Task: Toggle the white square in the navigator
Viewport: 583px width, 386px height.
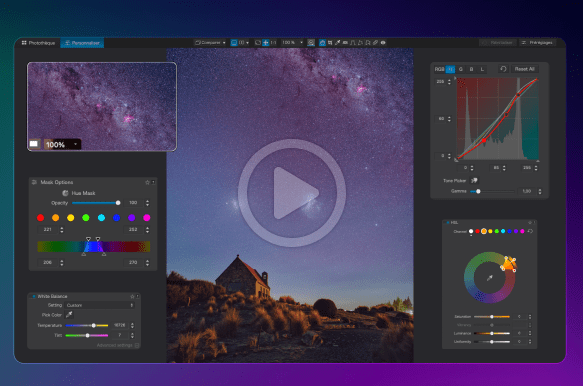Action: [34, 144]
